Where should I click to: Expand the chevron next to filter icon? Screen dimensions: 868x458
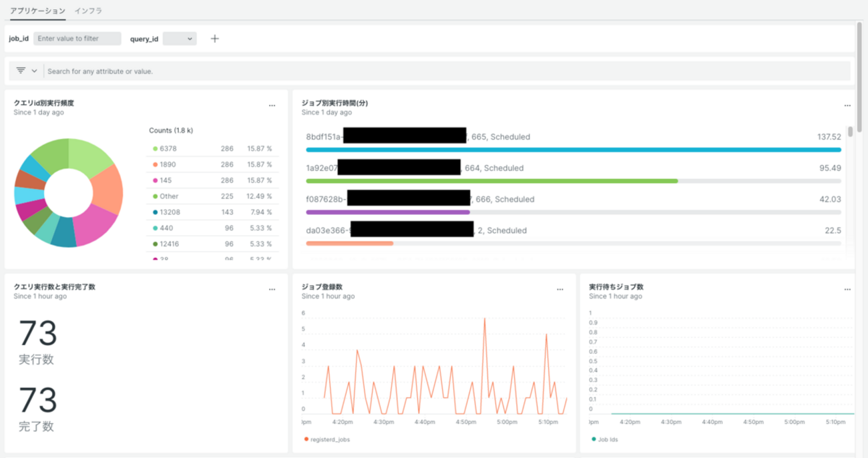point(34,71)
